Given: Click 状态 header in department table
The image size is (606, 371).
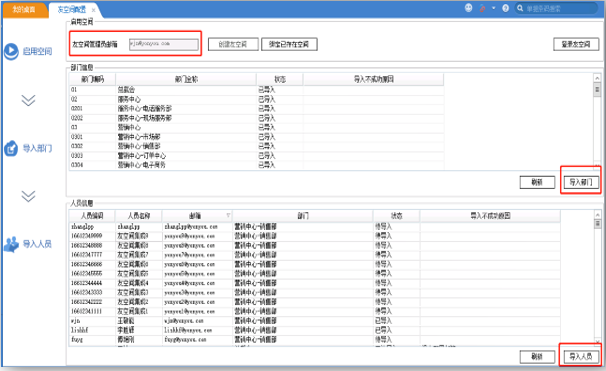Looking at the screenshot, I should tap(280, 79).
